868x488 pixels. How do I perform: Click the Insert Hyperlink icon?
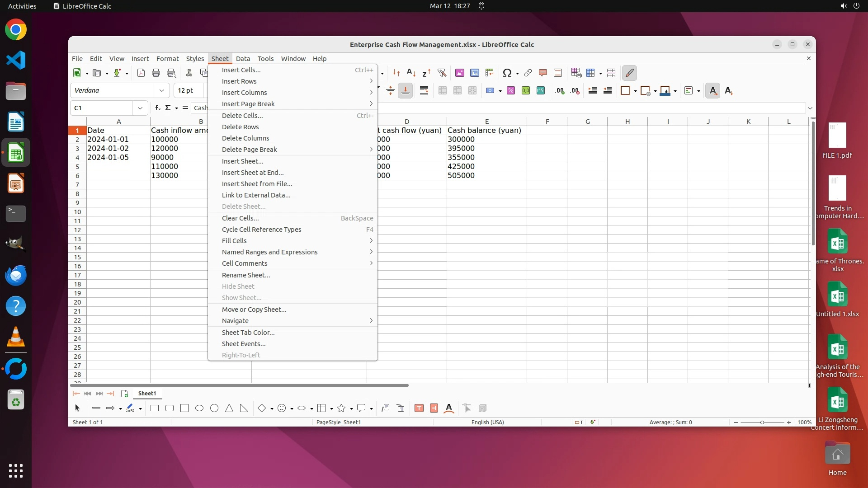click(528, 73)
